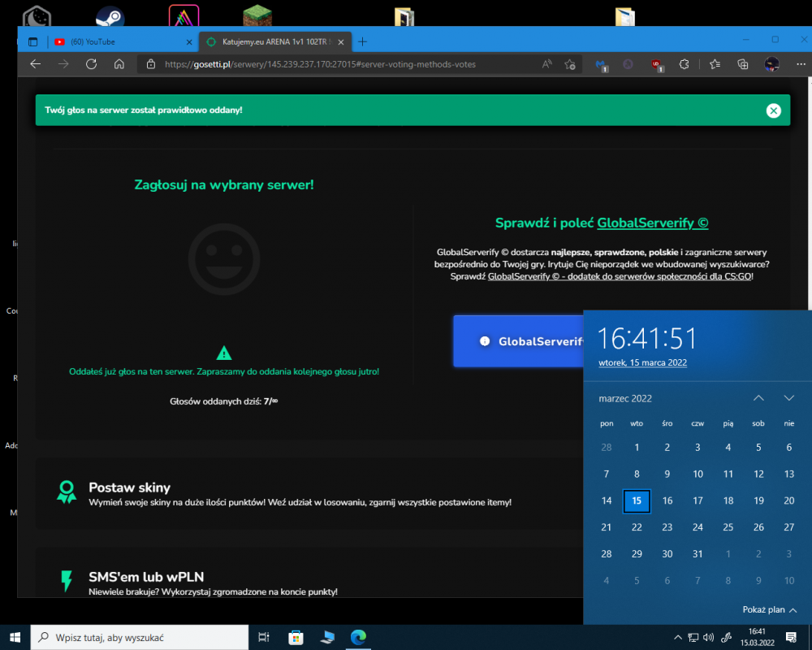Select 31 March in the calendar

698,554
